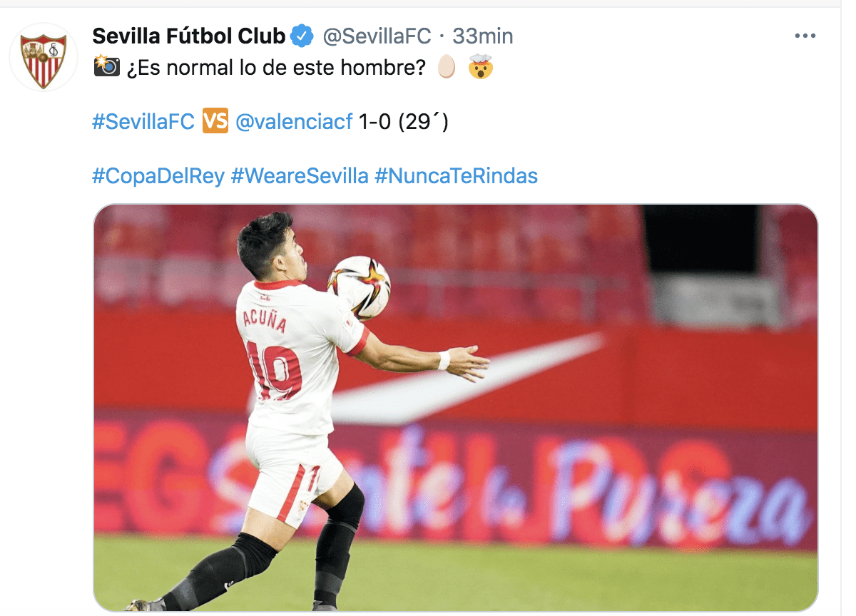Click the tweet text '¿Es normal lo de este hombre?'
This screenshot has height=616, width=856.
pos(276,68)
